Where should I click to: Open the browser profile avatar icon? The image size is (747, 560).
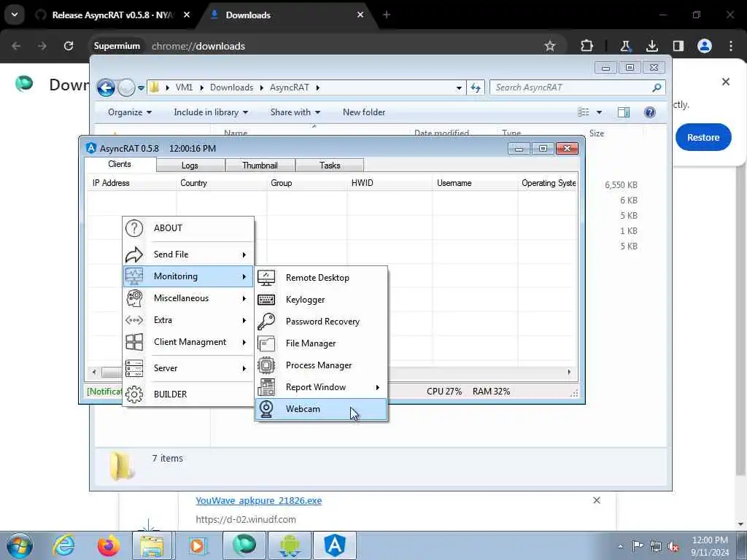[705, 46]
